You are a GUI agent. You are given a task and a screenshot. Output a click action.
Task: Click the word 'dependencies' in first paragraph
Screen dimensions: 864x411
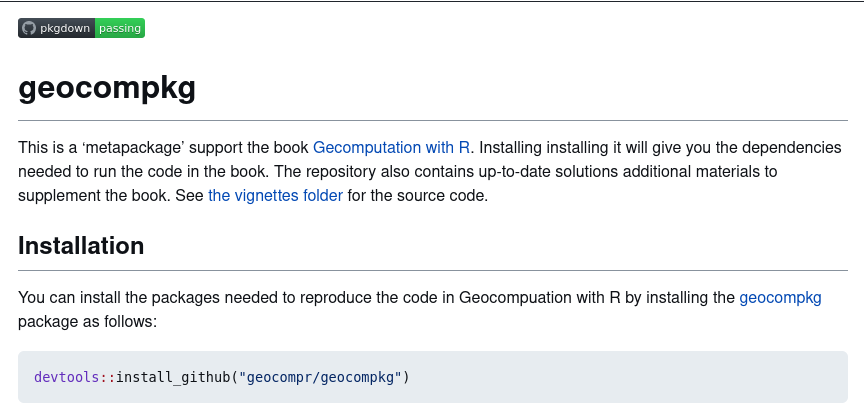point(789,147)
